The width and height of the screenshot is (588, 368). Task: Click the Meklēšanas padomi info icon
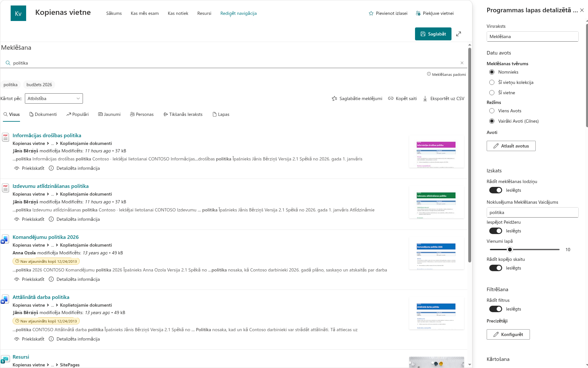(429, 74)
